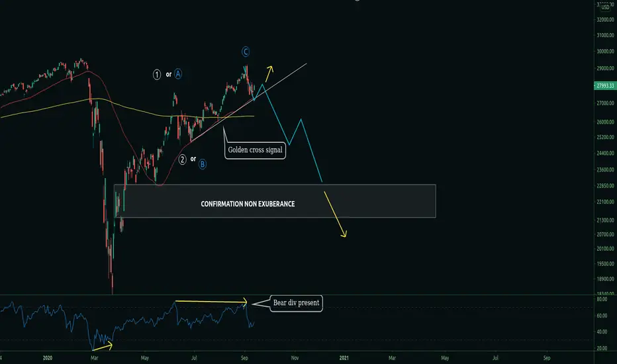Select the circled 2 wave label

(182, 159)
